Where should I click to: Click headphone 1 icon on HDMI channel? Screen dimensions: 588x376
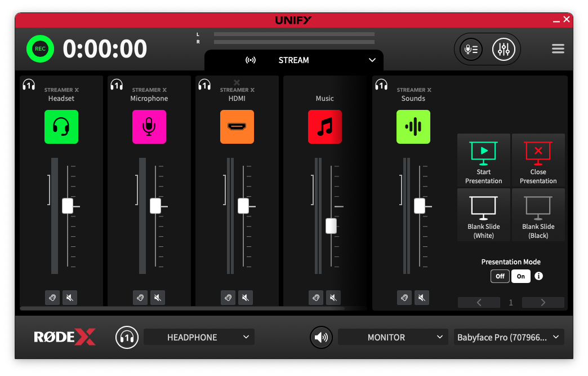click(204, 85)
